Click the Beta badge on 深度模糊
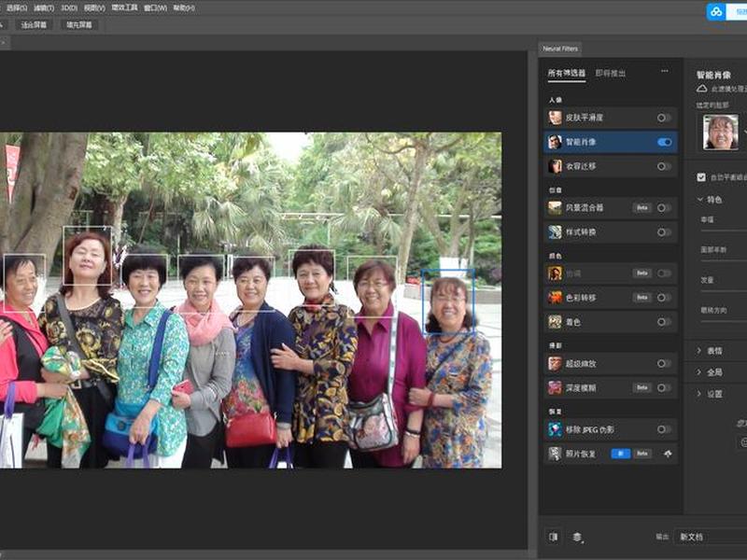The image size is (747, 560). (641, 387)
